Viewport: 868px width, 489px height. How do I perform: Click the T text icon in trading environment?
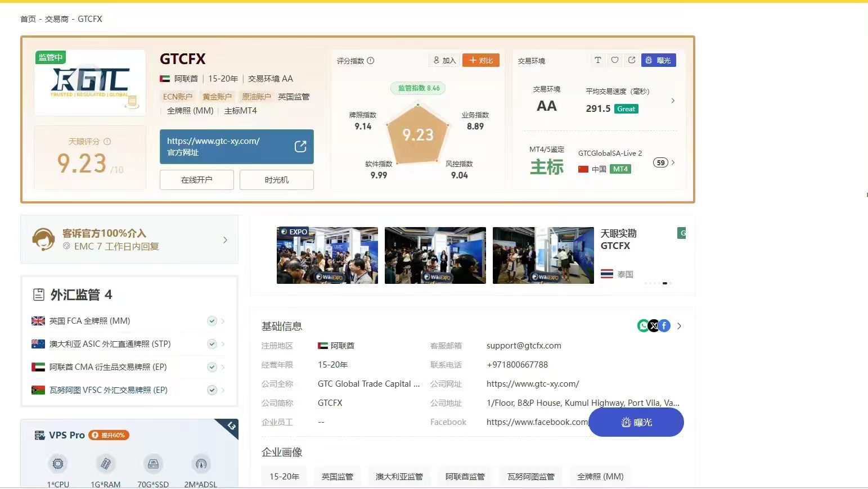(598, 60)
